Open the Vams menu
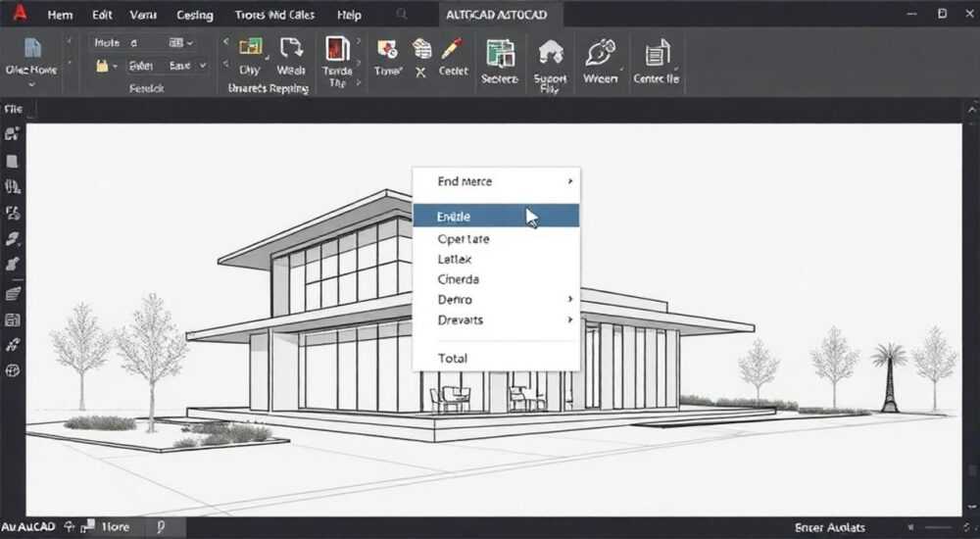Screen dimensions: 980x539 click(143, 15)
